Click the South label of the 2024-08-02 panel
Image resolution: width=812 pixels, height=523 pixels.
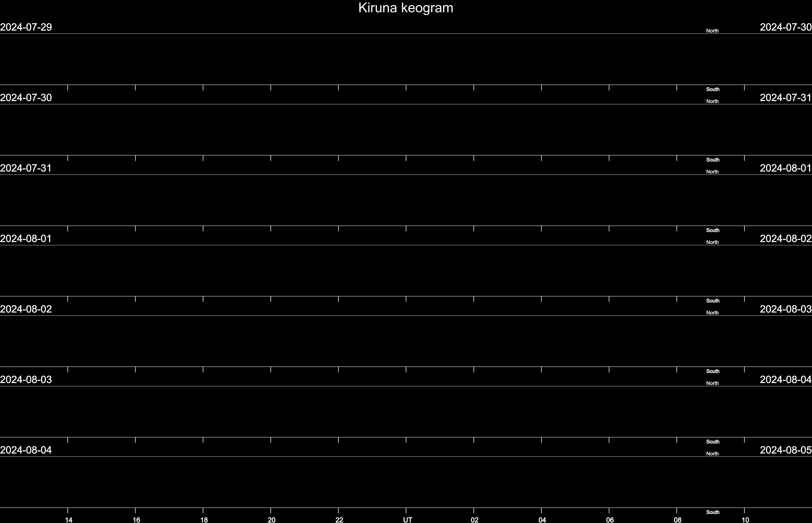(713, 371)
